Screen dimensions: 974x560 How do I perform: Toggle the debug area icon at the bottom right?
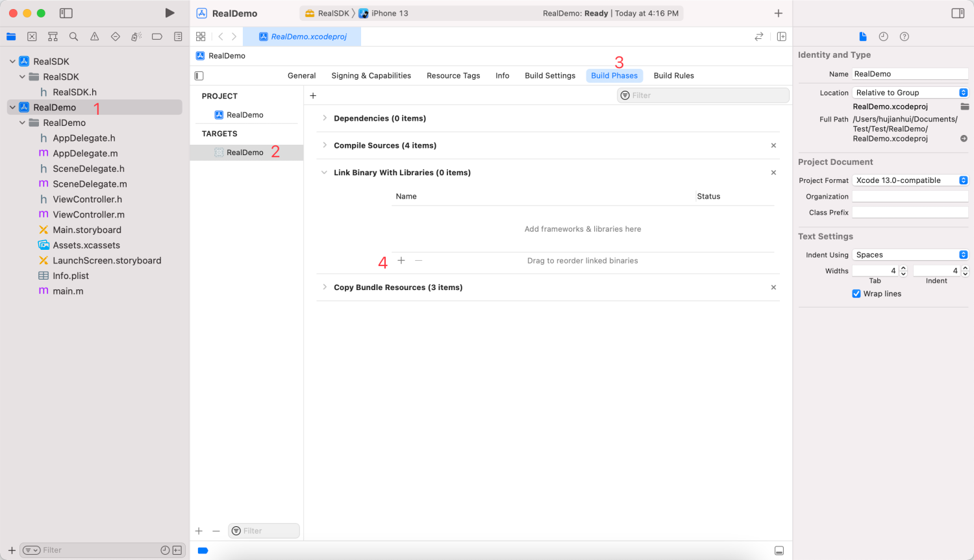[x=779, y=550]
